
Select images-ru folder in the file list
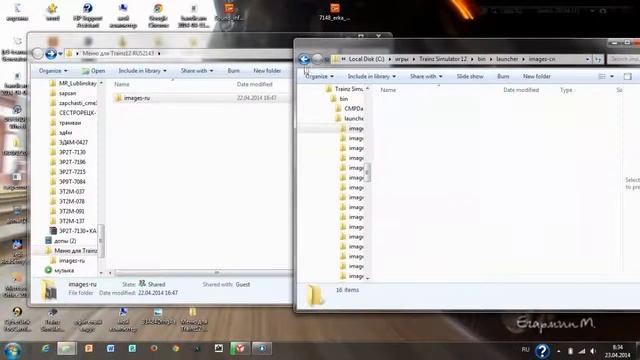[x=137, y=98]
